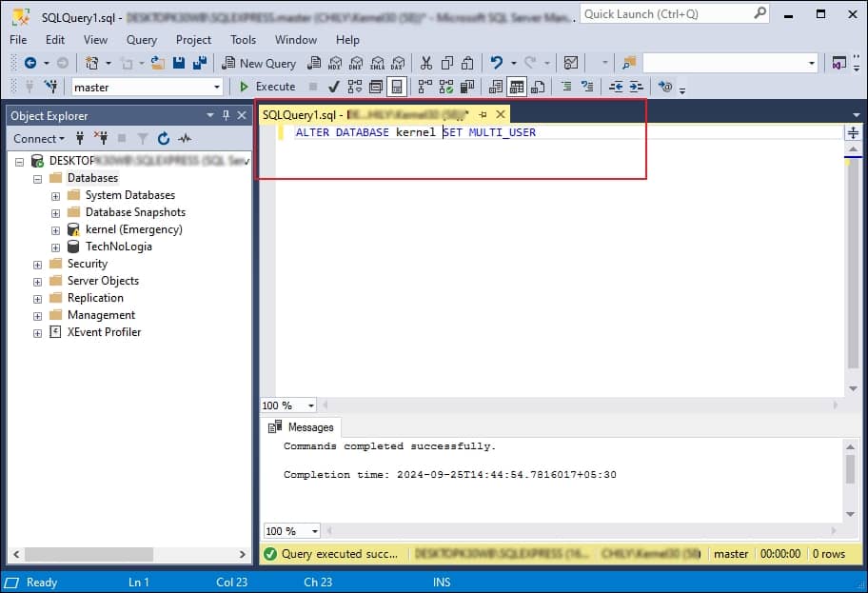The height and width of the screenshot is (593, 868).
Task: Toggle Include Live Query Statistics
Action: 446,87
